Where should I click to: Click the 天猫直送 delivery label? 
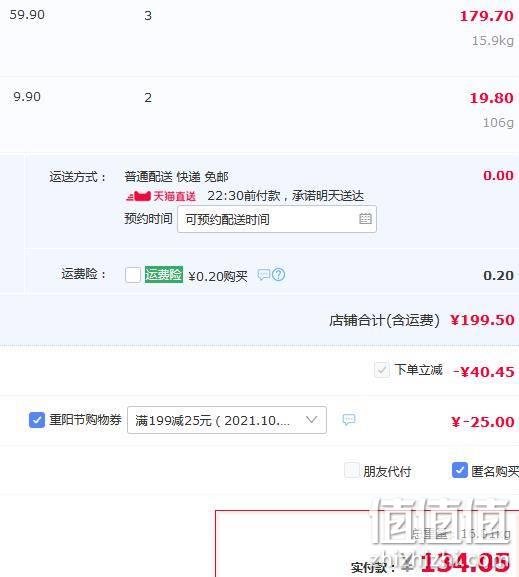pyautogui.click(x=174, y=196)
